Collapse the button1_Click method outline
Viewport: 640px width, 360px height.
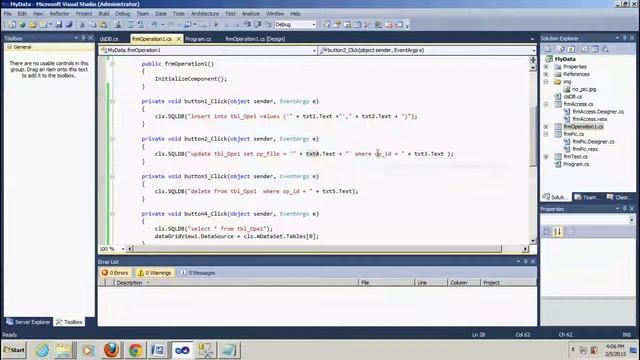pos(112,101)
